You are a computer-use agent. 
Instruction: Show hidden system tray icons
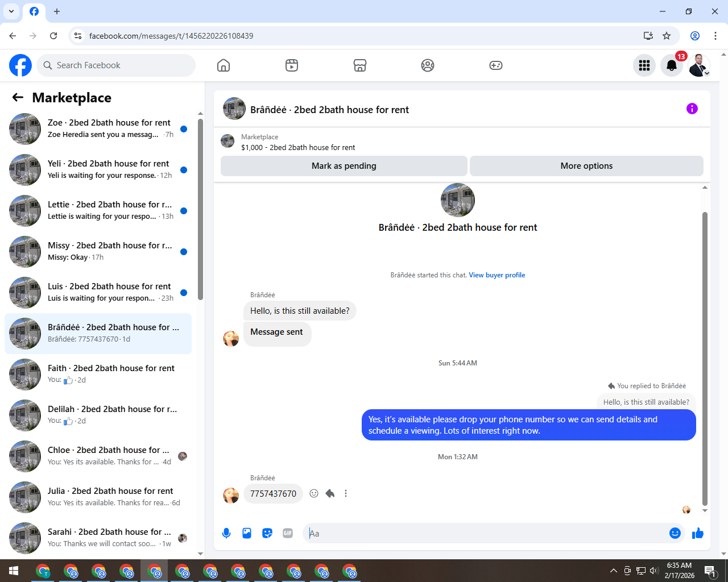pos(613,571)
